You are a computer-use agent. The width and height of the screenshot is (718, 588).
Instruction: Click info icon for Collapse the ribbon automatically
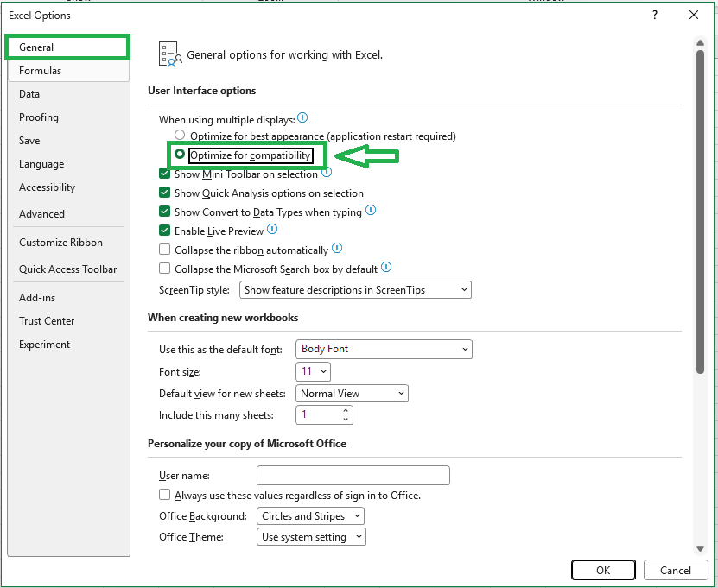click(337, 248)
